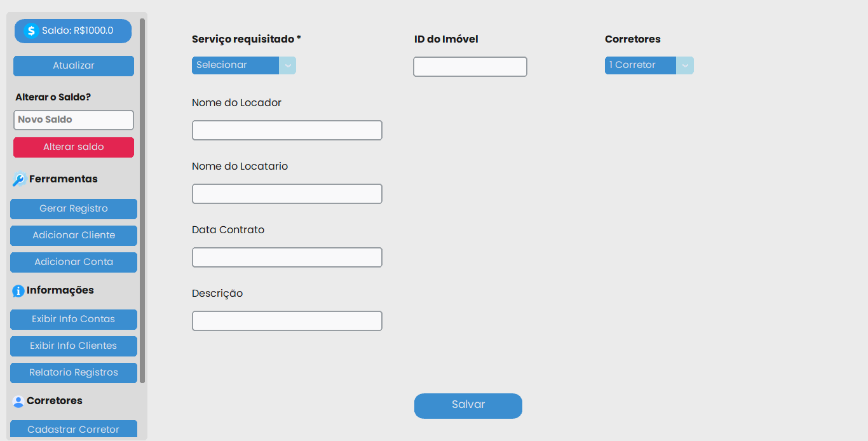Click the Data Contrato input field
The width and height of the screenshot is (868, 441).
tap(287, 257)
